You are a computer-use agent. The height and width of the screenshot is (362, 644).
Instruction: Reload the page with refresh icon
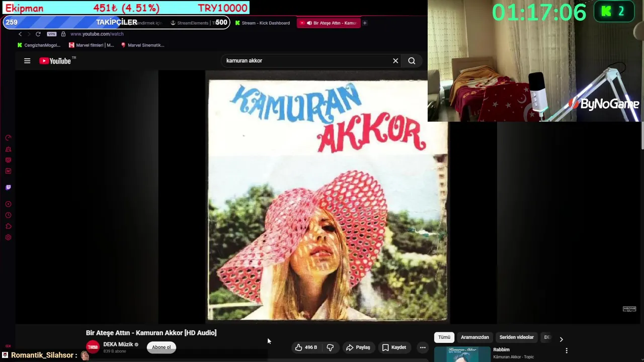[38, 34]
